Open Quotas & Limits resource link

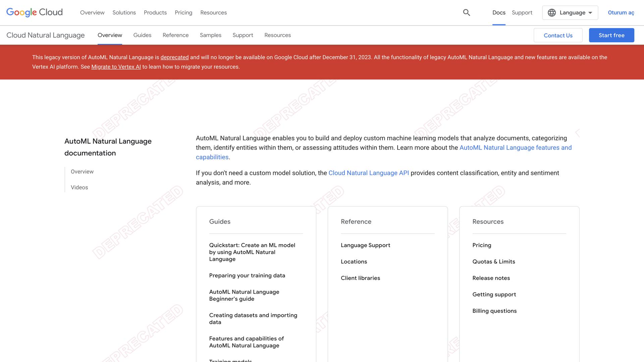(493, 261)
